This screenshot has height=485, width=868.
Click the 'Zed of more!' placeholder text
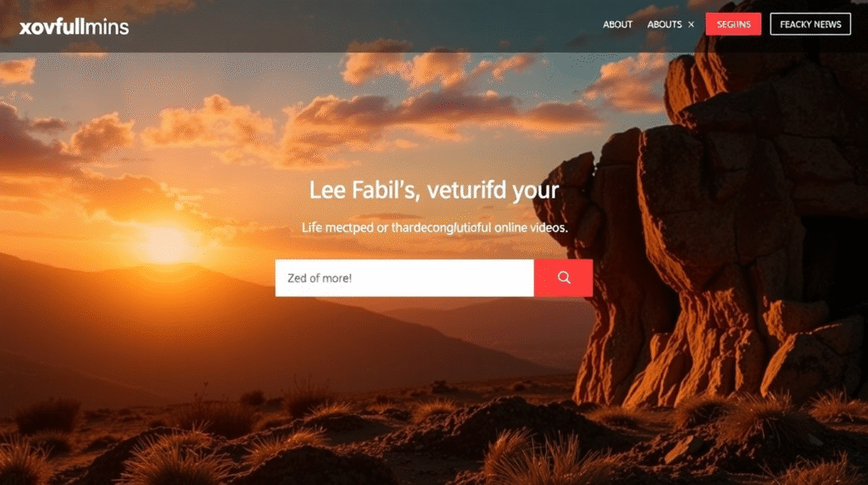[320, 278]
